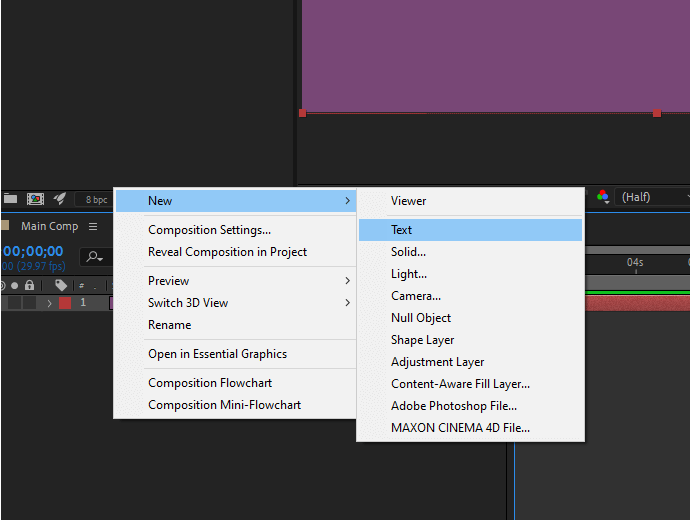Click the Switch 3D View submenu arrow
Viewport: 690px width, 520px height.
tap(348, 303)
